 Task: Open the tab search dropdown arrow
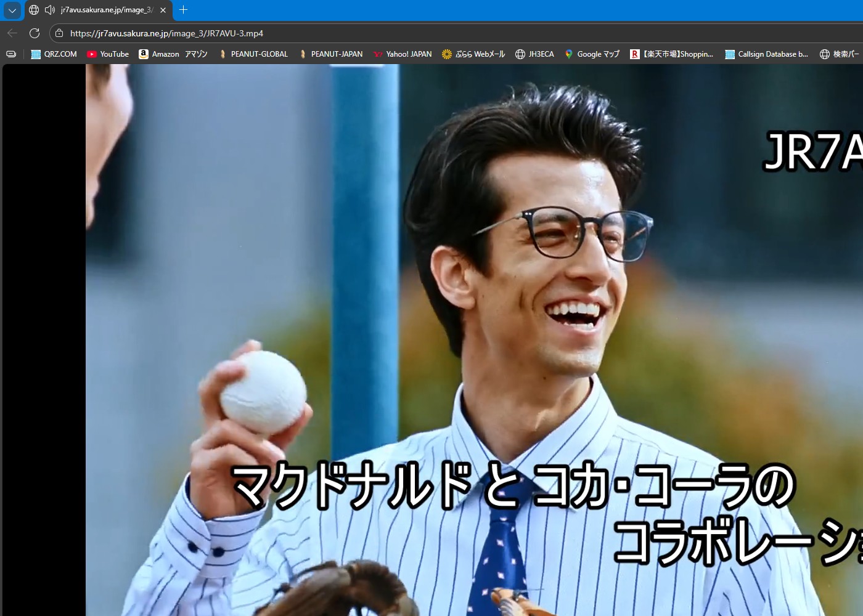click(x=12, y=10)
